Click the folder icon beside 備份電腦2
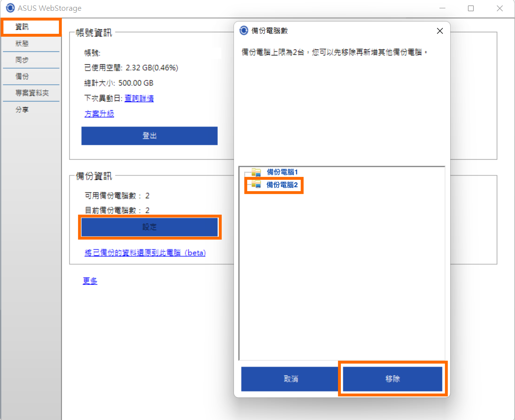 pos(256,185)
